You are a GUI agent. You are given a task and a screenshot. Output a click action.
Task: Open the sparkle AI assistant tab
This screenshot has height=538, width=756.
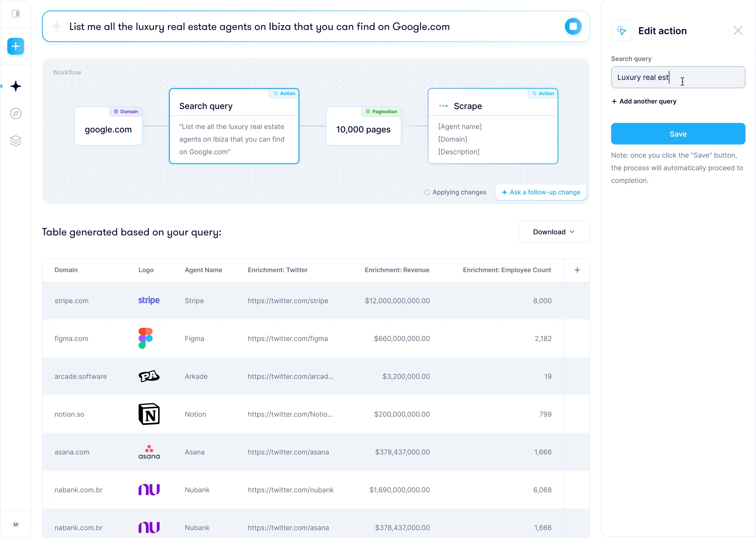[16, 86]
